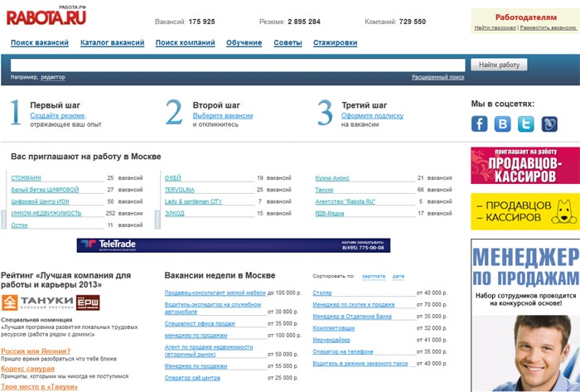
Task: Open Специалист офиса продаж vacancy
Action: 200,323
